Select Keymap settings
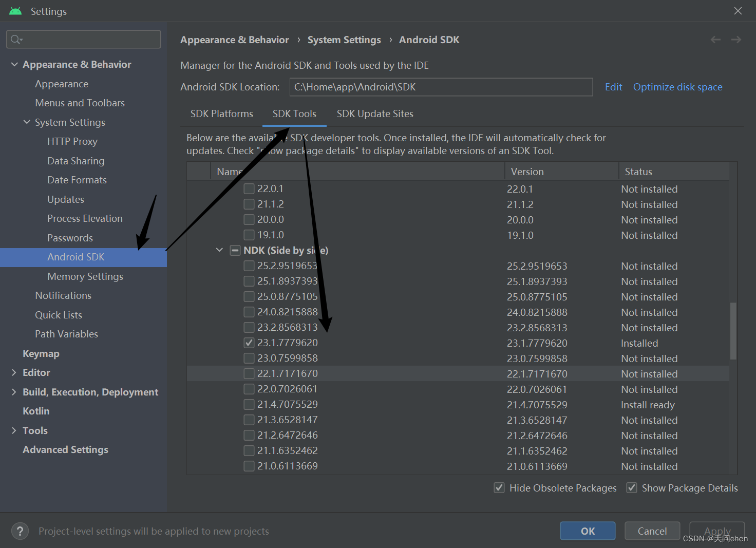Screen dimensions: 756x548 (41, 353)
